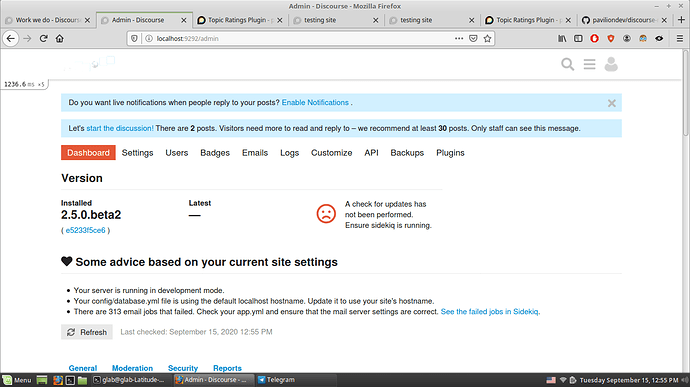Screen dimensions: 690x387
Task: Open the clock showing Tuesday September 15
Action: click(628, 380)
